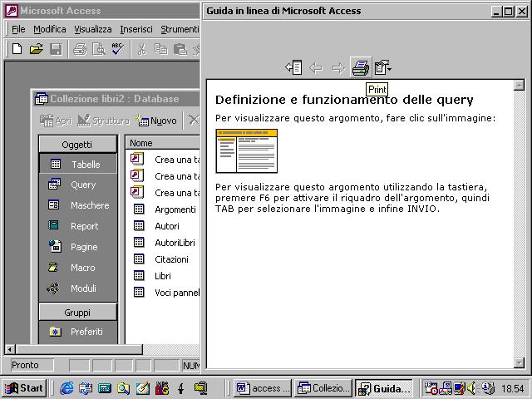Click the Access window left scroll arrow
Screen dimensions: 532x399
10,349
